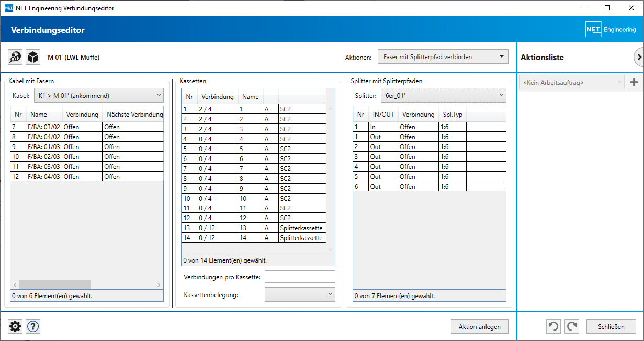Select splitter 'Out' path number 2
Screen dimensions: 644x341
click(430, 146)
